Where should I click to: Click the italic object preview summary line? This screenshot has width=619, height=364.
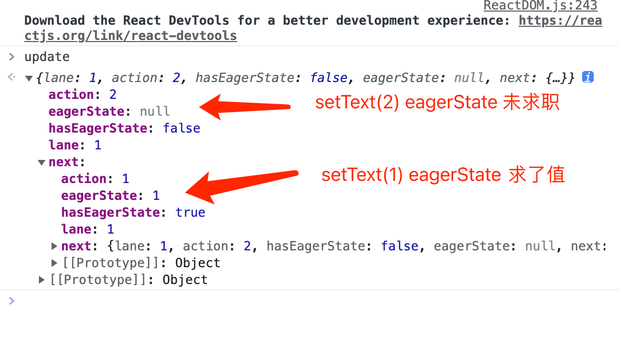click(x=305, y=78)
